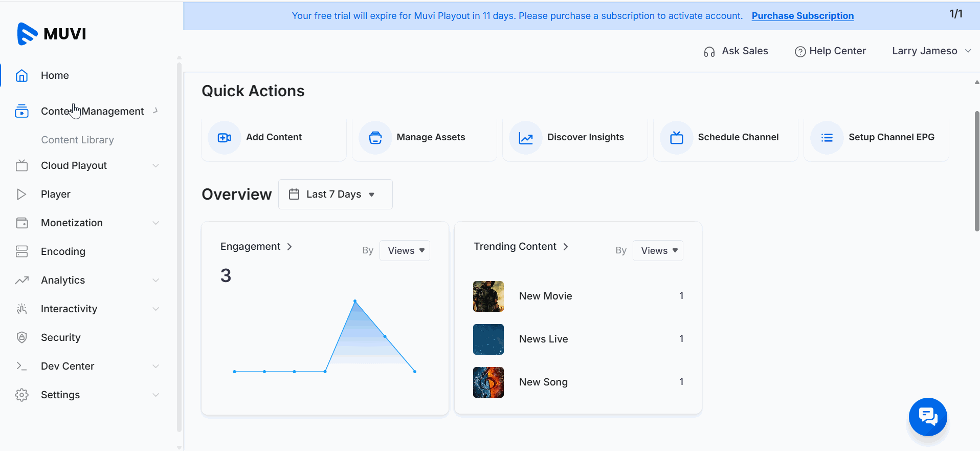Open the Help Center link
The height and width of the screenshot is (451, 980).
click(x=831, y=51)
